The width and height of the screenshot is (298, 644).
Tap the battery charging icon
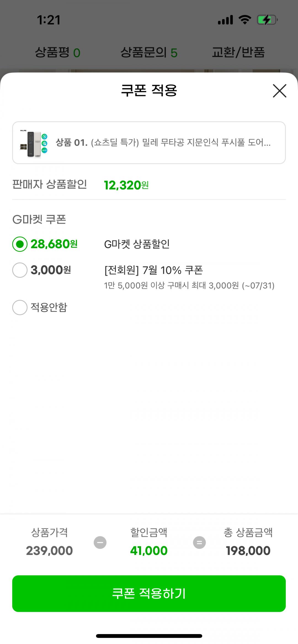[267, 20]
